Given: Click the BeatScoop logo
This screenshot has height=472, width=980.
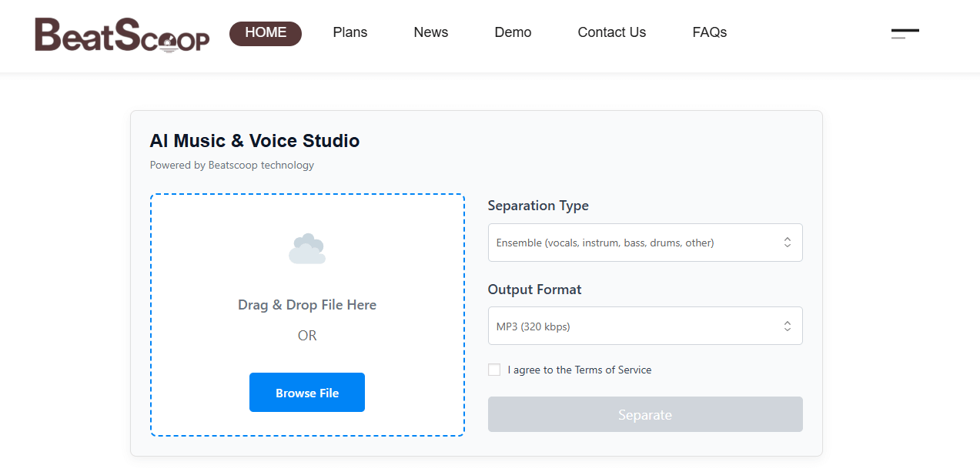Looking at the screenshot, I should click(x=122, y=35).
